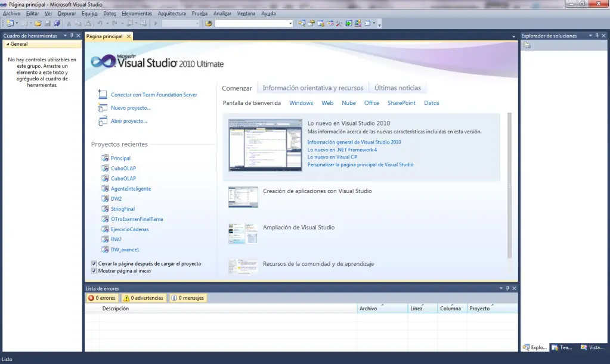This screenshot has height=364, width=610.
Task: Click the Open File folder icon
Action: [38, 23]
